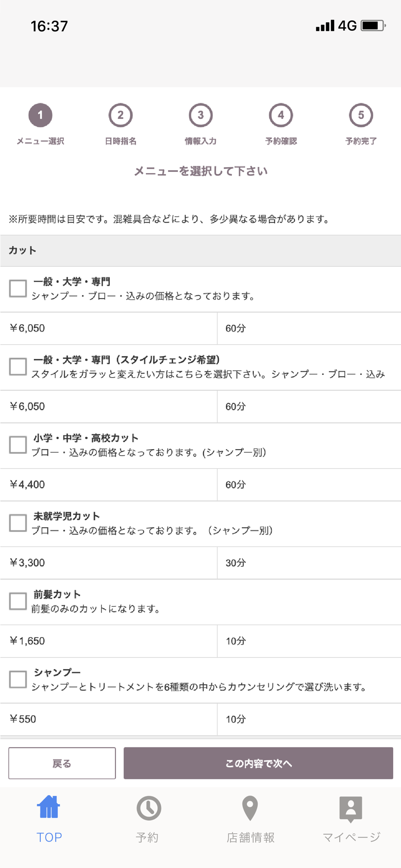401x868 pixels.
Task: Tap the カット category header
Action: tap(200, 250)
